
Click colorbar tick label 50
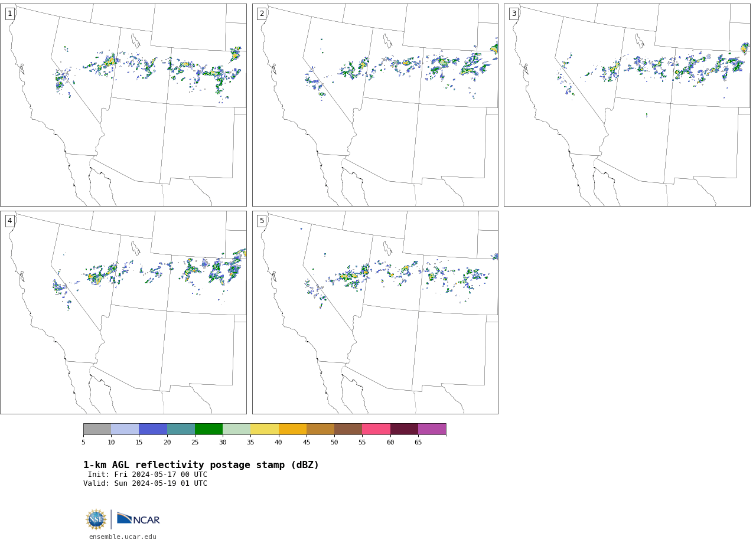point(334,442)
